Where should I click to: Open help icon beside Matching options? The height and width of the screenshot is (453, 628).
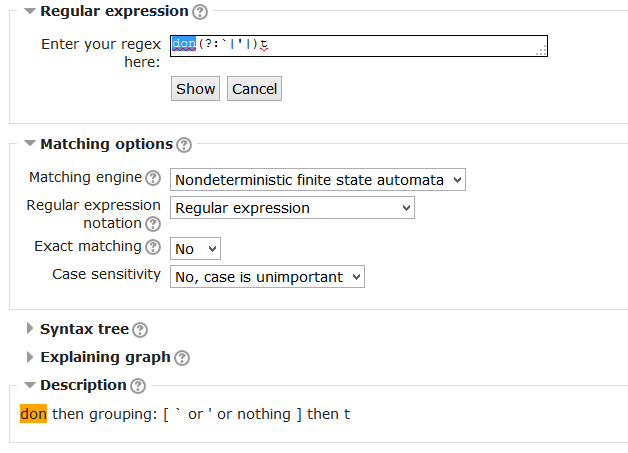pyautogui.click(x=184, y=145)
